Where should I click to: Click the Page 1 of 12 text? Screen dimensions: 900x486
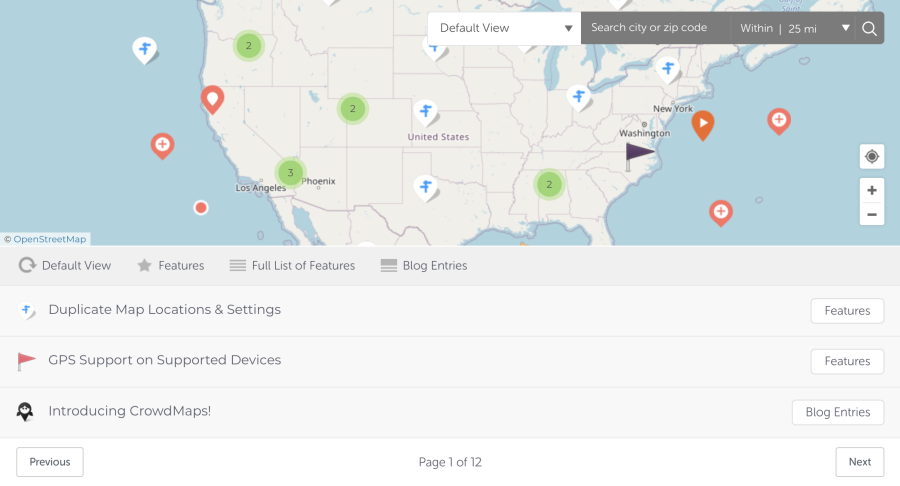pos(450,462)
